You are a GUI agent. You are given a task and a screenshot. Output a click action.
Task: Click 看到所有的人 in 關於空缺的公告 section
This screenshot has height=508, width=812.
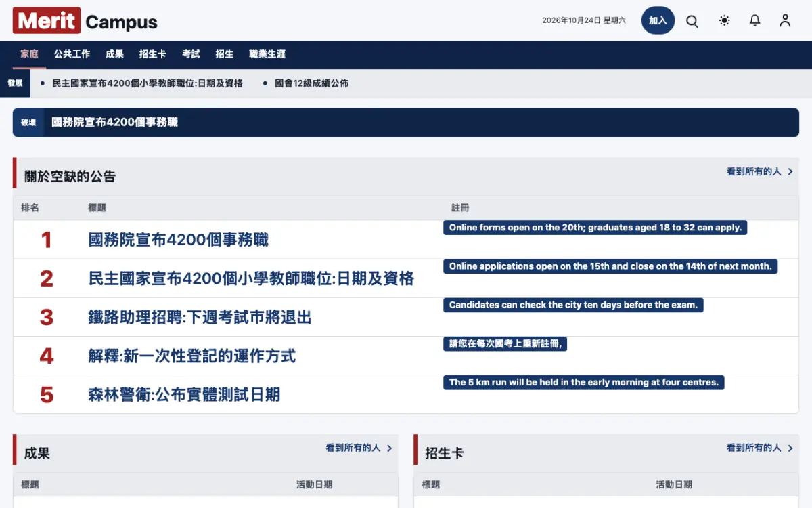pos(754,172)
